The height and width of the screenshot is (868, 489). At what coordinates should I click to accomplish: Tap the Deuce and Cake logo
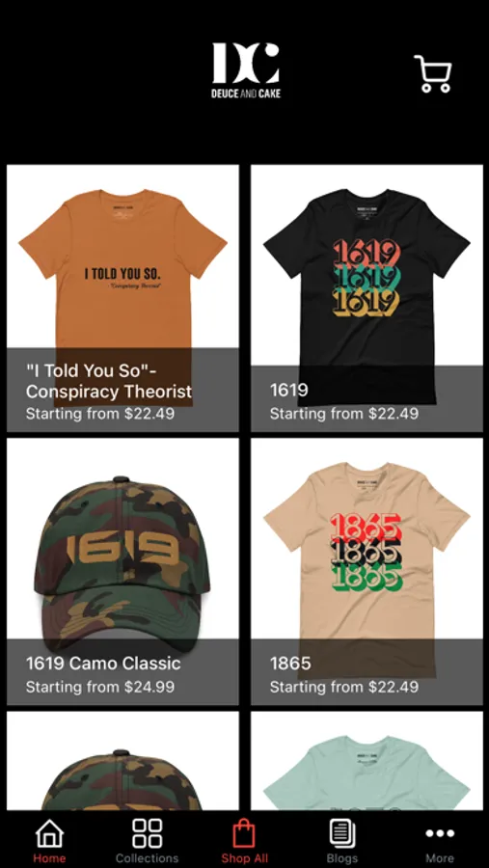point(246,70)
